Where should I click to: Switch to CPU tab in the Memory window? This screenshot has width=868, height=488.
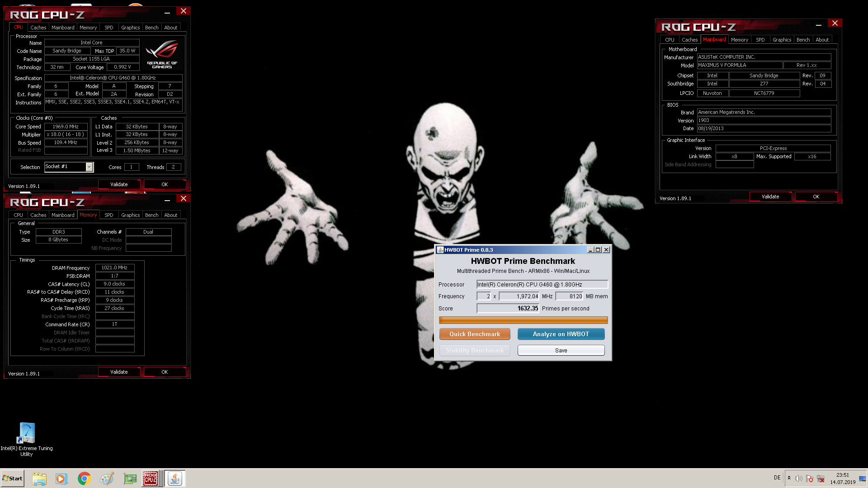(x=19, y=215)
